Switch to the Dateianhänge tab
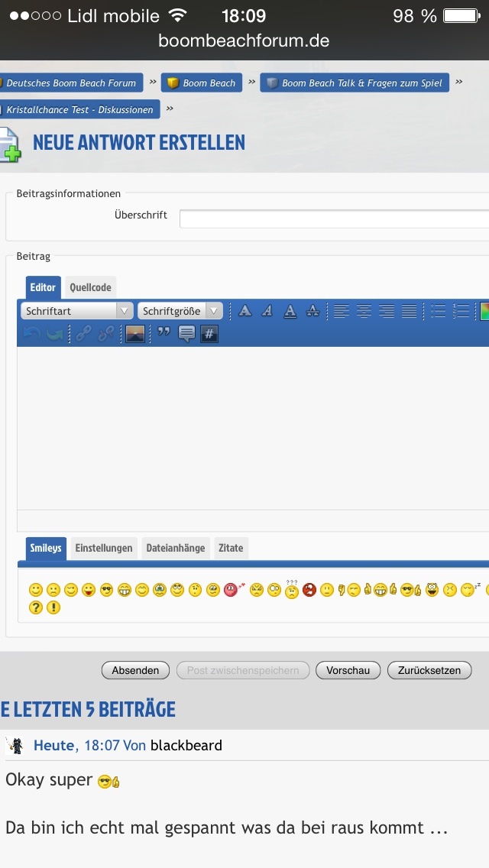The image size is (489, 868). (176, 548)
